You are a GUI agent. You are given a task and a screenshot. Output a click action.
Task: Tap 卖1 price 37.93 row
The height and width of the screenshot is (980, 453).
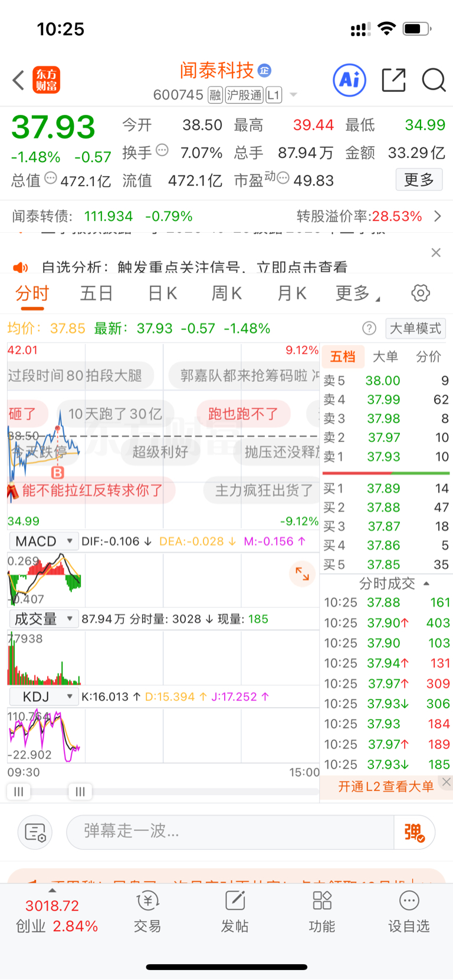coord(386,457)
